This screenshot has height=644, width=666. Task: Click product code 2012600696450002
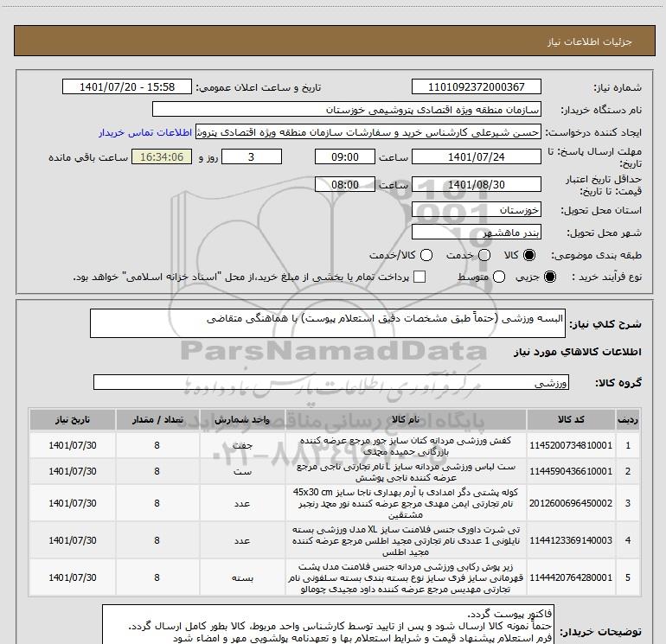tap(571, 503)
